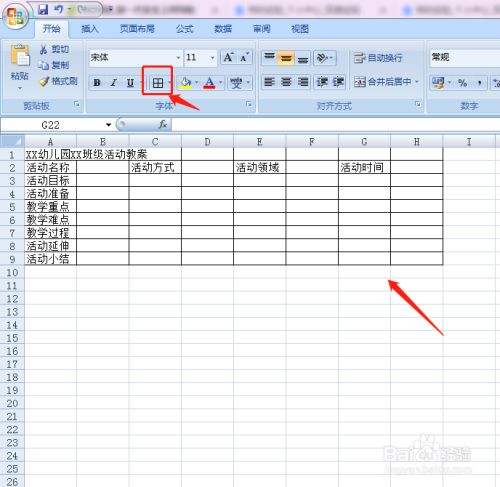Select cell with 活动名称
Screen dimensions: 500x487
point(51,167)
